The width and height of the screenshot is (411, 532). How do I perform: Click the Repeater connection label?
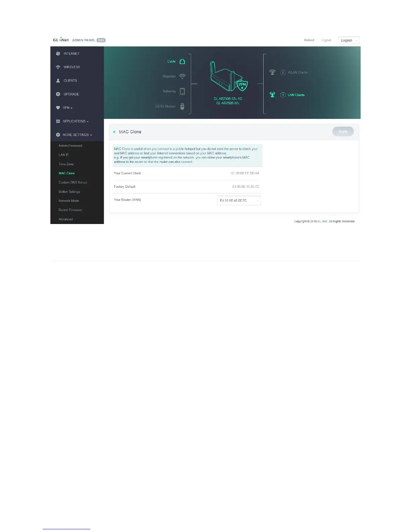tap(169, 77)
